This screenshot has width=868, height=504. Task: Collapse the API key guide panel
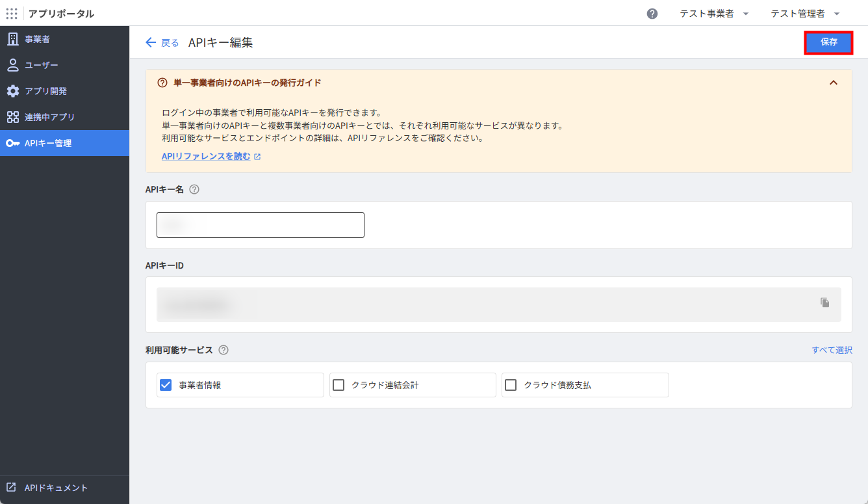pos(834,83)
